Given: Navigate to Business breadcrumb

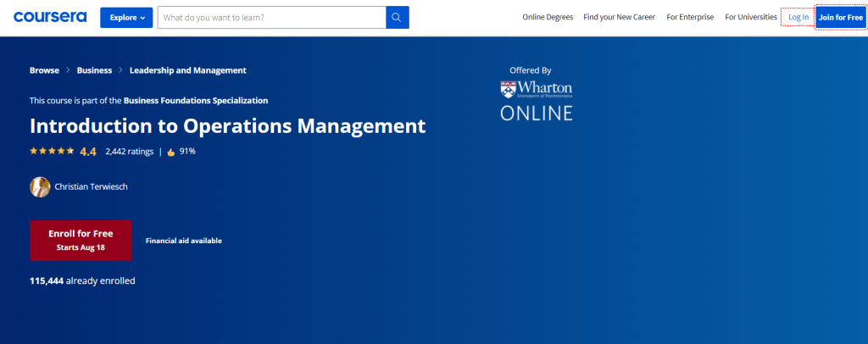Looking at the screenshot, I should 94,70.
